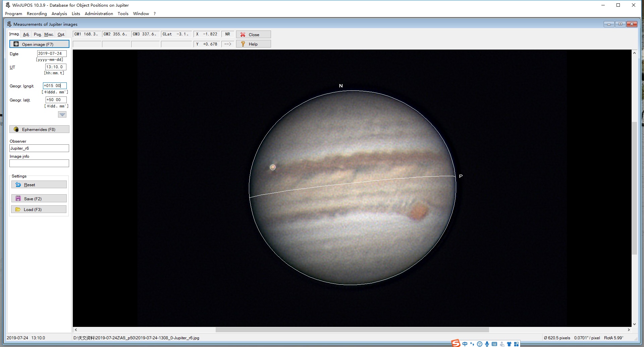The height and width of the screenshot is (347, 644).
Task: Click the NR indicator box
Action: click(228, 34)
